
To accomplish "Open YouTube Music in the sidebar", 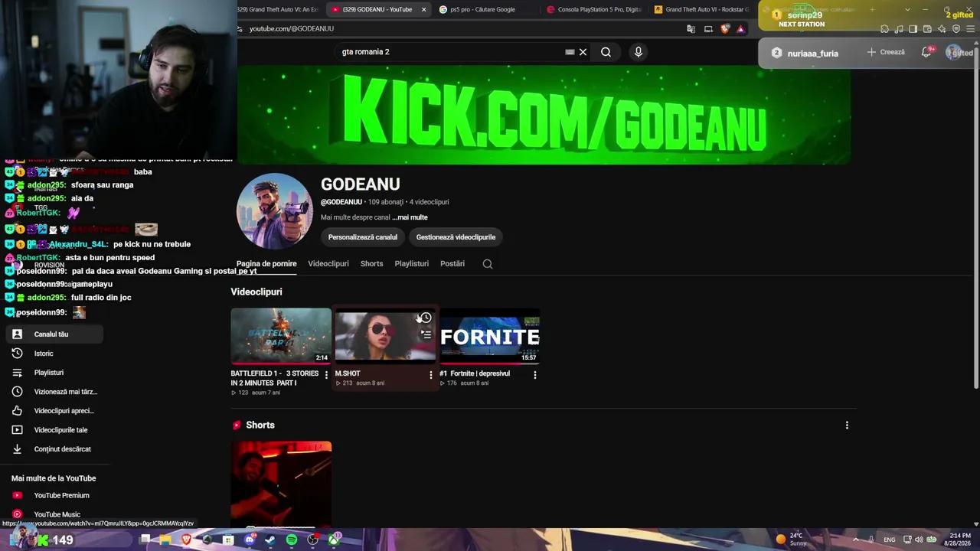I will tap(54, 514).
